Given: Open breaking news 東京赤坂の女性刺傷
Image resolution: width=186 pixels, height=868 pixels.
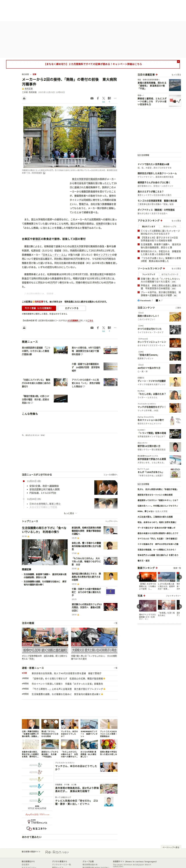Looking at the screenshot, I should pyautogui.click(x=66, y=673).
